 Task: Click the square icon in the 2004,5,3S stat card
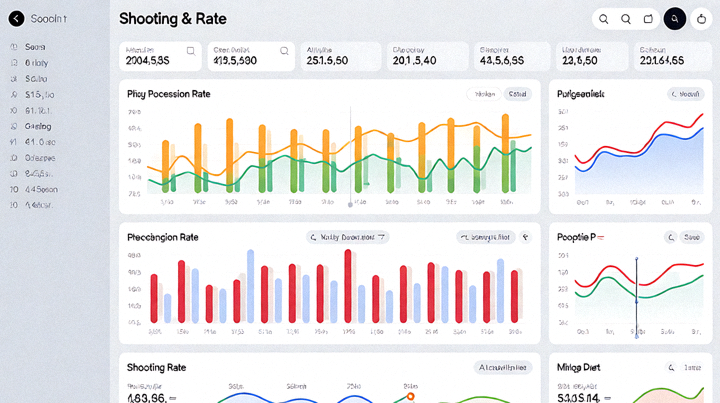coord(191,51)
